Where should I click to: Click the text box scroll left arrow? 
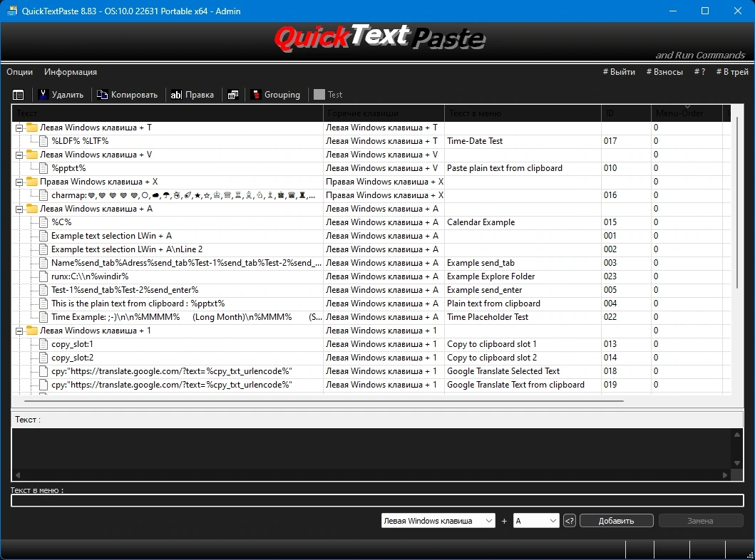click(17, 475)
